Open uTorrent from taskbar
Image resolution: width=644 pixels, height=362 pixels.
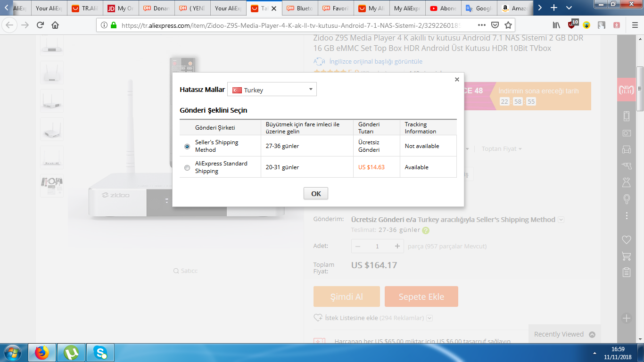(71, 353)
